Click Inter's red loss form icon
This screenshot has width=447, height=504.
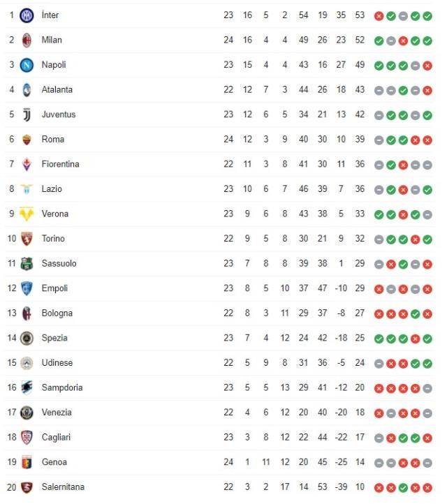(x=379, y=15)
